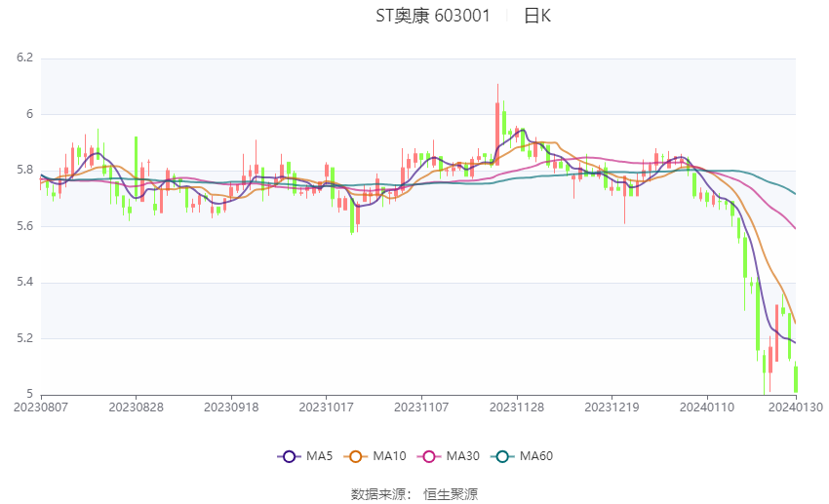Click the 日K label in the title
The width and height of the screenshot is (829, 504).
537,16
